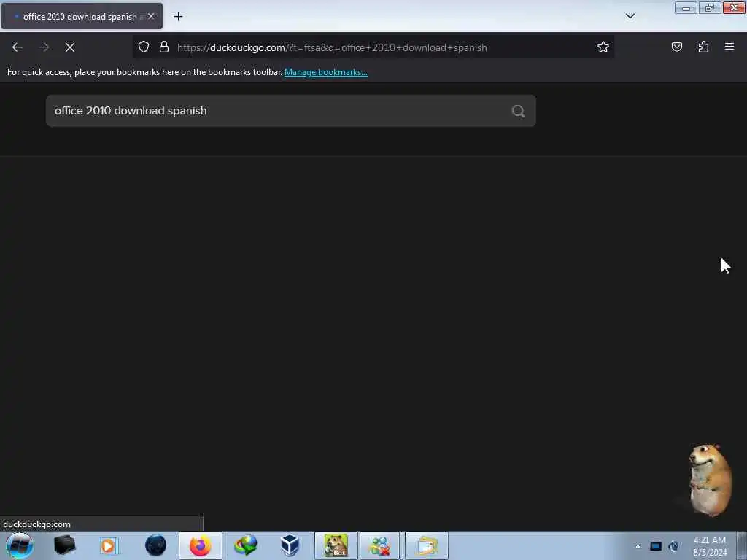The height and width of the screenshot is (560, 747).
Task: Click the hamster desktop pet
Action: 710,480
